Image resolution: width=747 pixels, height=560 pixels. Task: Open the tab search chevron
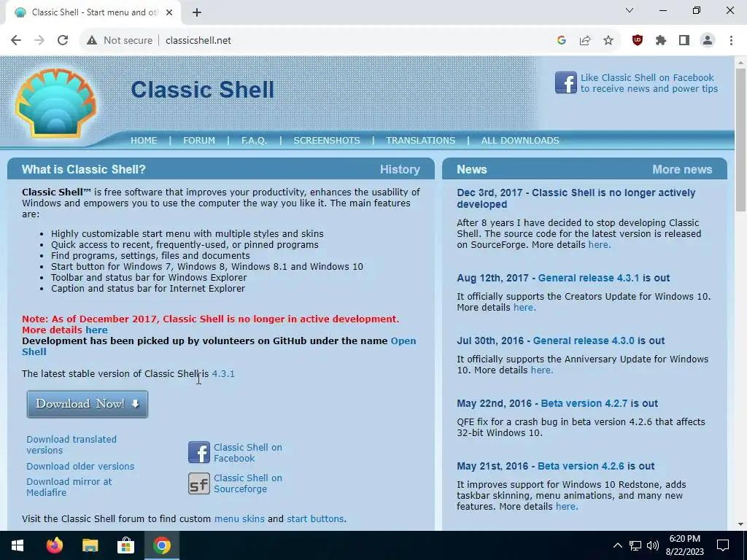click(630, 10)
